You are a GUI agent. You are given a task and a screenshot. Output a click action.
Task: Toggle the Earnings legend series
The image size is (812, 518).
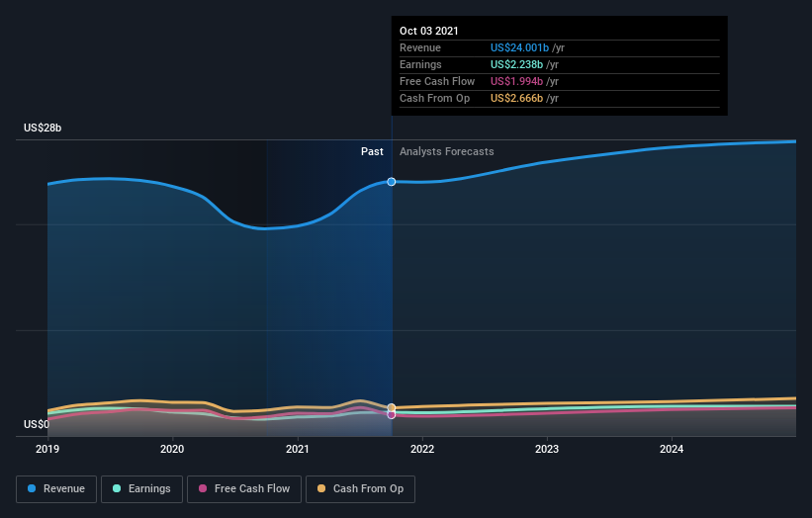tap(141, 489)
